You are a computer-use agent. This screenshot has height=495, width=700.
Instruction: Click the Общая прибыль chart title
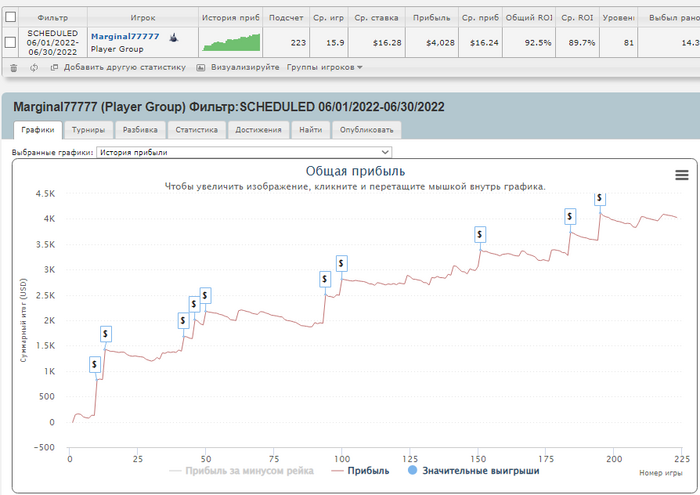355,171
